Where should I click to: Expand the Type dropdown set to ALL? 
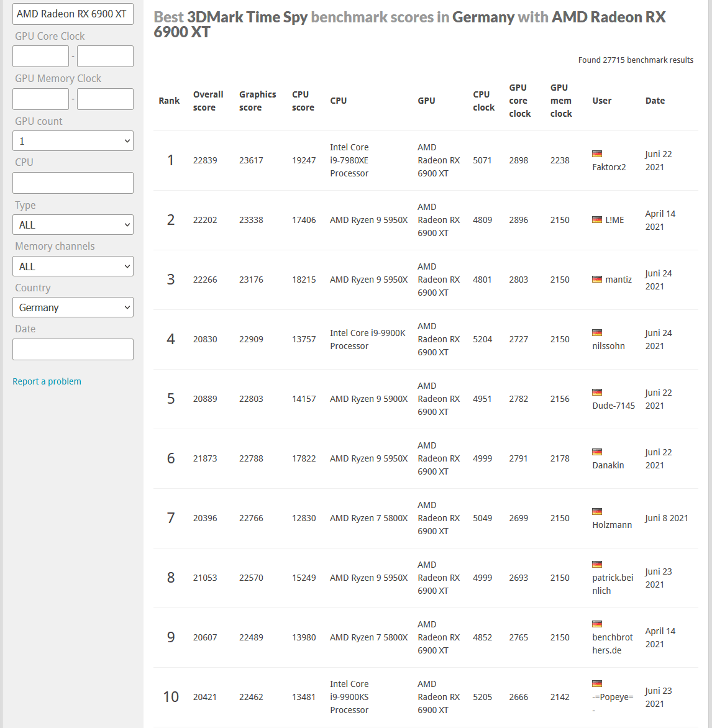coord(73,225)
